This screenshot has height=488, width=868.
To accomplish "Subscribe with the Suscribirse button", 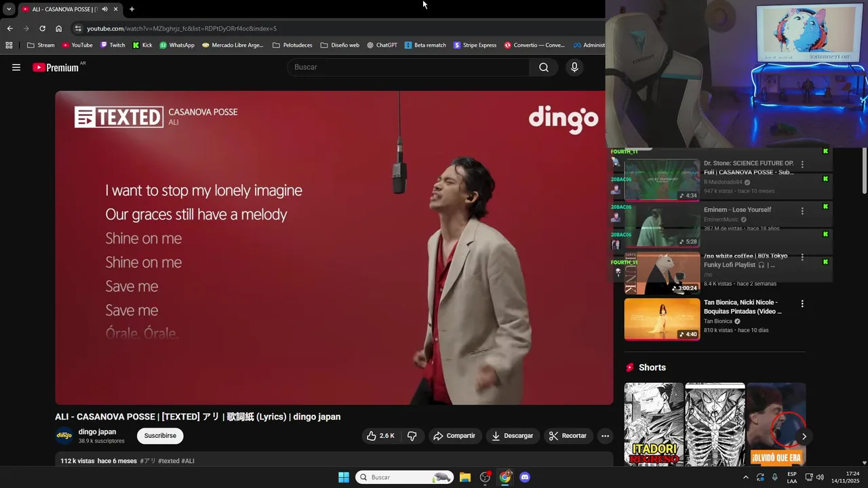I will 160,436.
